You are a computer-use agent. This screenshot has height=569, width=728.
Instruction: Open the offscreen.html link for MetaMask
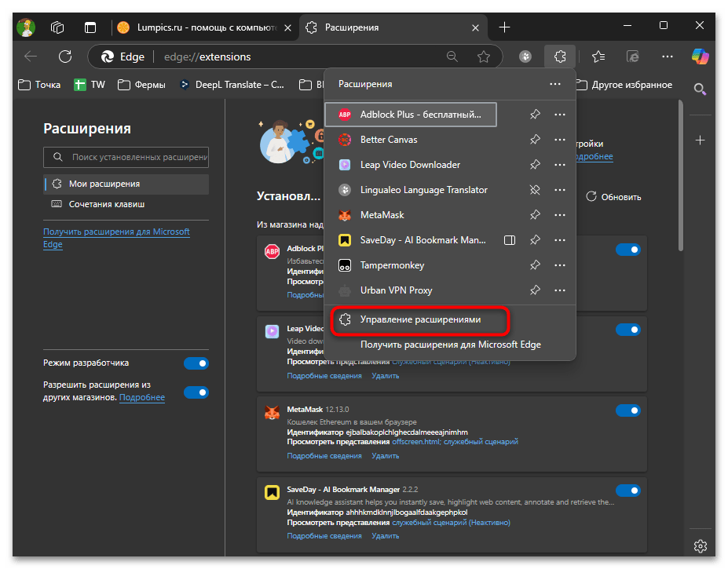416,442
